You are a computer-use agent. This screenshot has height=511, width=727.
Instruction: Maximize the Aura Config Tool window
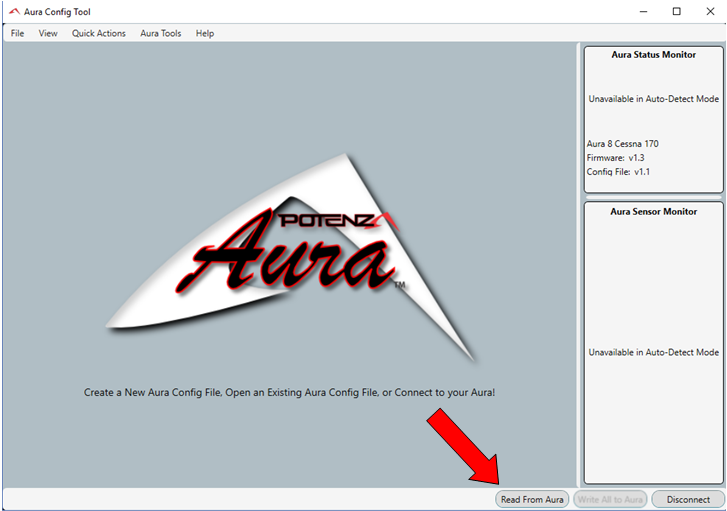(676, 12)
